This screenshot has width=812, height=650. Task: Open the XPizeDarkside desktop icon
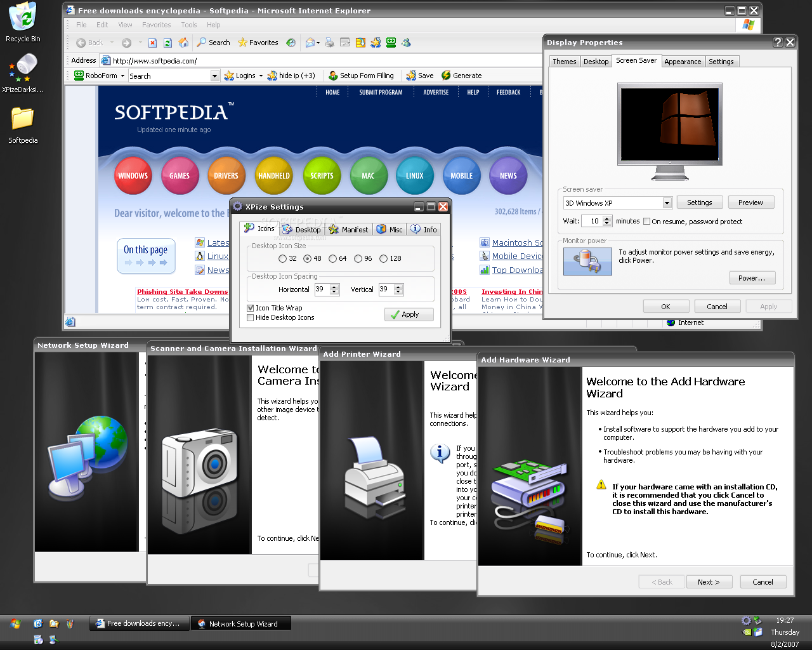(23, 73)
